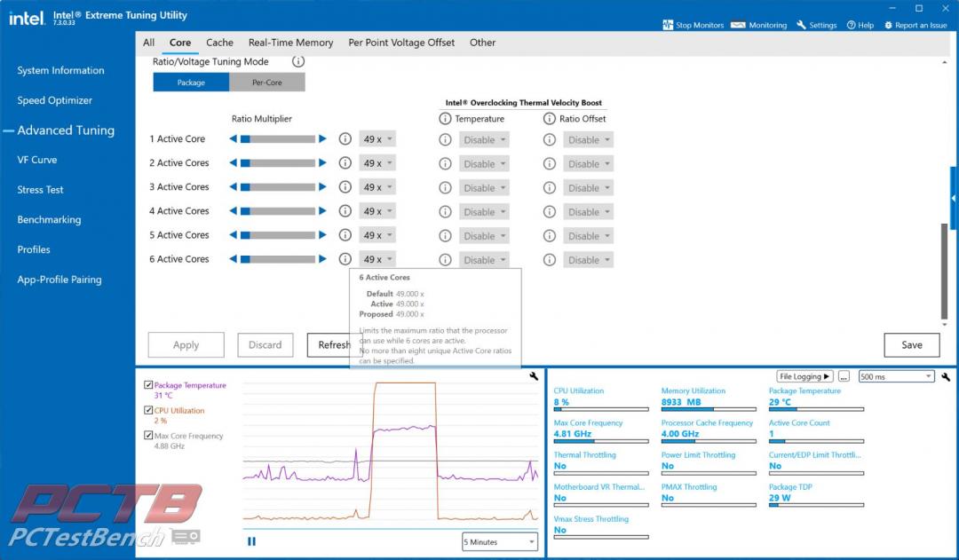The image size is (959, 560).
Task: Click info icon next to Ratio Offset header
Action: pos(550,119)
